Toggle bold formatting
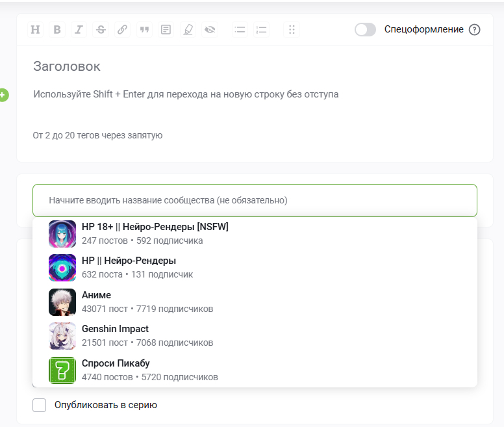Viewport: 504px width, 427px height. pos(57,30)
